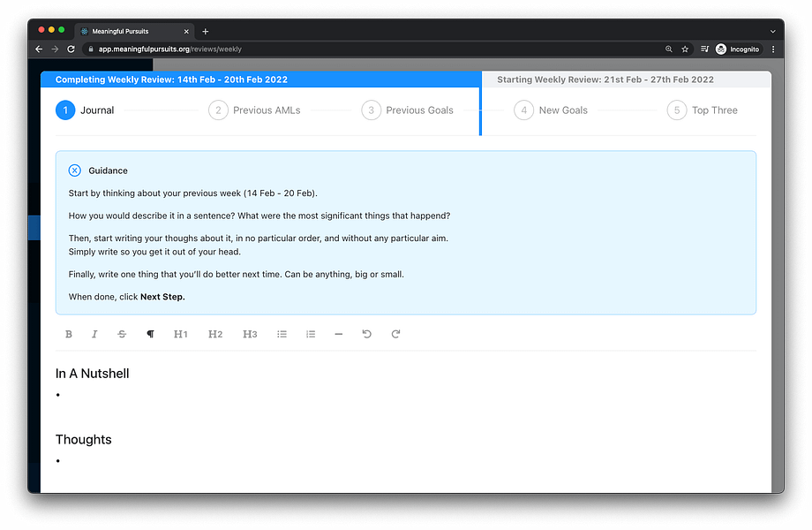Click the site lock icon
This screenshot has height=530, width=812.
pos(91,49)
